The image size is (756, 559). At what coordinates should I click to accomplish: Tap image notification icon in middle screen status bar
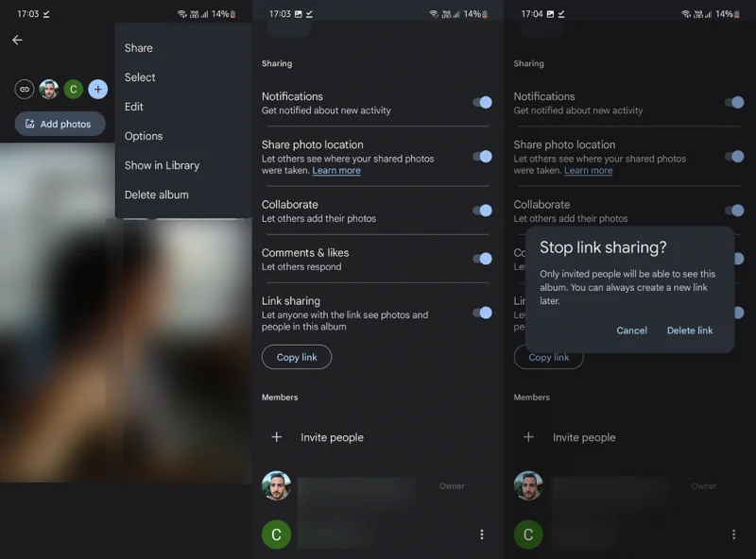(x=299, y=14)
